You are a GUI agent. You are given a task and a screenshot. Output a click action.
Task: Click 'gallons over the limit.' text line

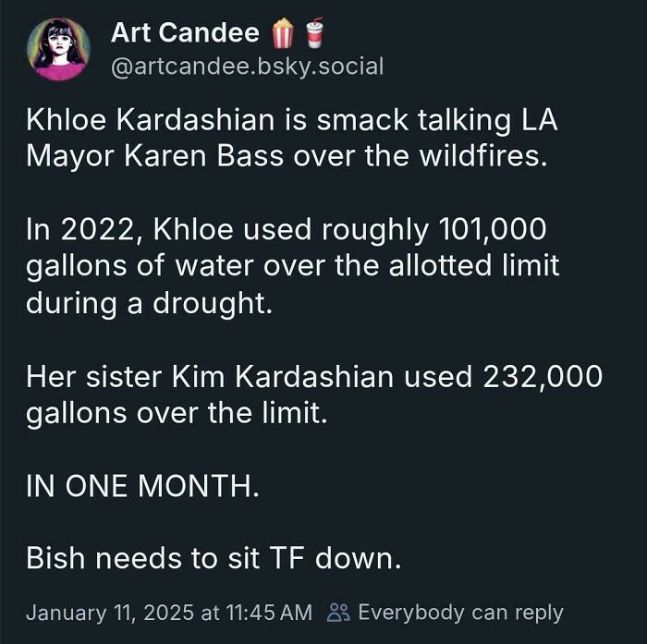[x=177, y=413]
